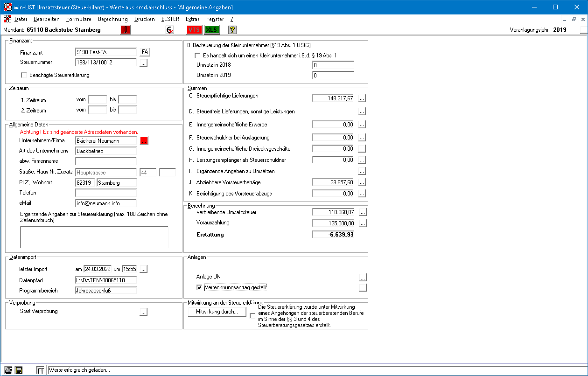Open the yellow question mark help icon
The width and height of the screenshot is (588, 376).
tap(232, 30)
